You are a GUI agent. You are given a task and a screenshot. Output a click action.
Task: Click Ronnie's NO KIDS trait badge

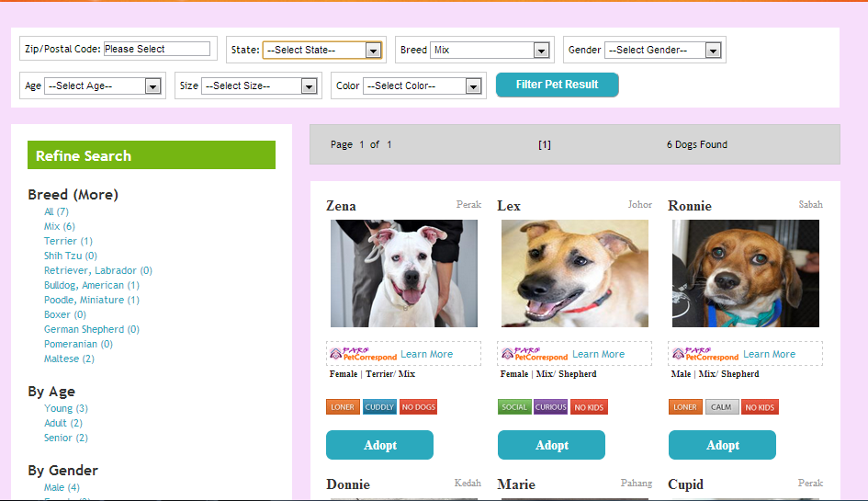coord(760,407)
